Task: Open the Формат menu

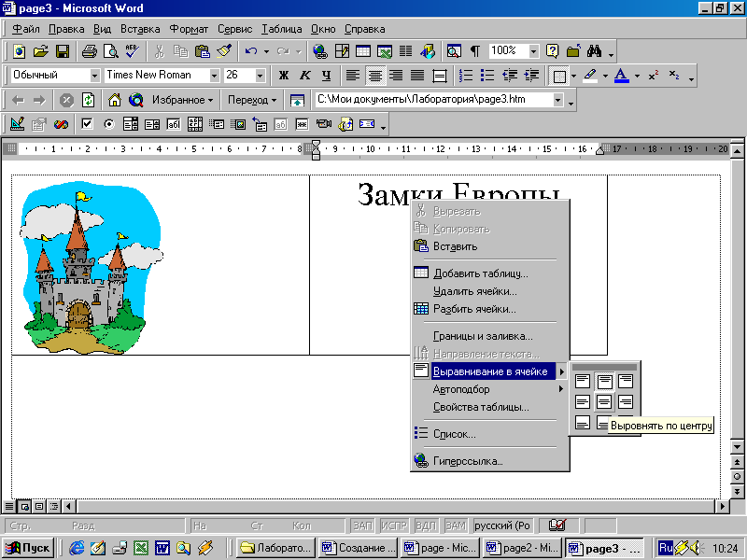Action: pos(190,29)
